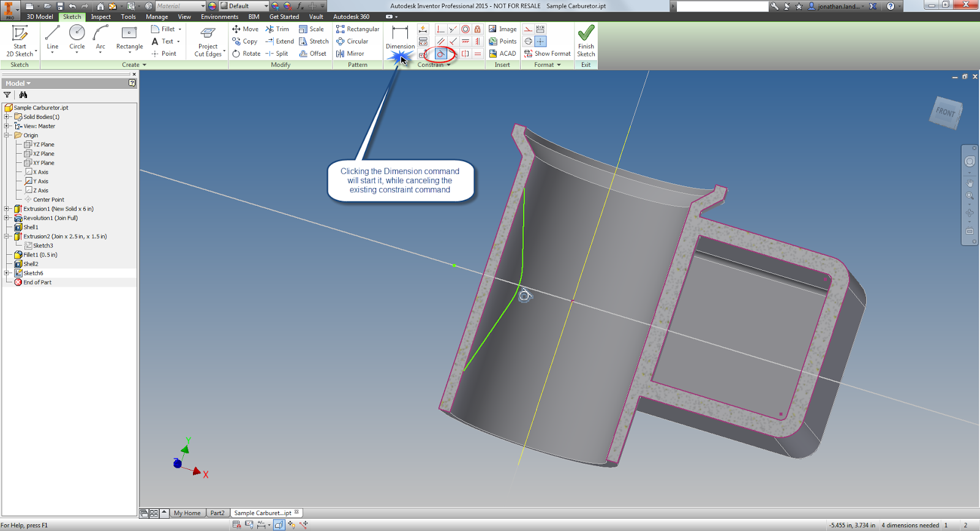Image resolution: width=980 pixels, height=531 pixels.
Task: Open the 3D Model ribbon tab
Action: coord(40,17)
